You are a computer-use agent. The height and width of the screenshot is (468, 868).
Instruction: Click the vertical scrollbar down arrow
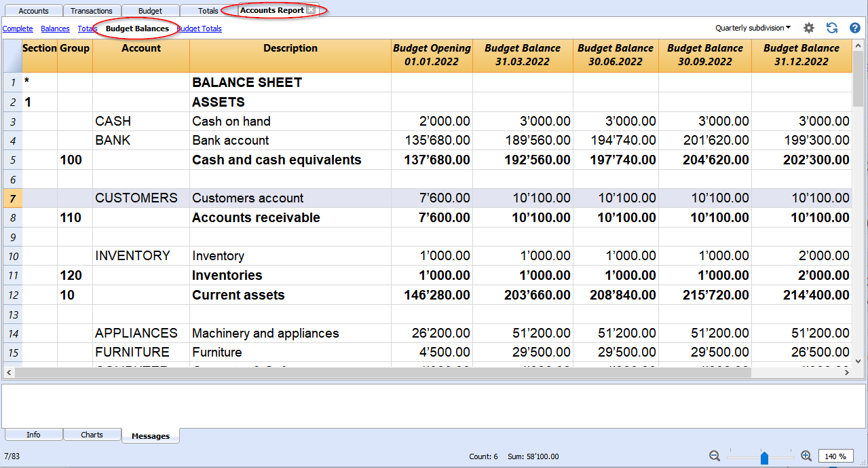858,361
